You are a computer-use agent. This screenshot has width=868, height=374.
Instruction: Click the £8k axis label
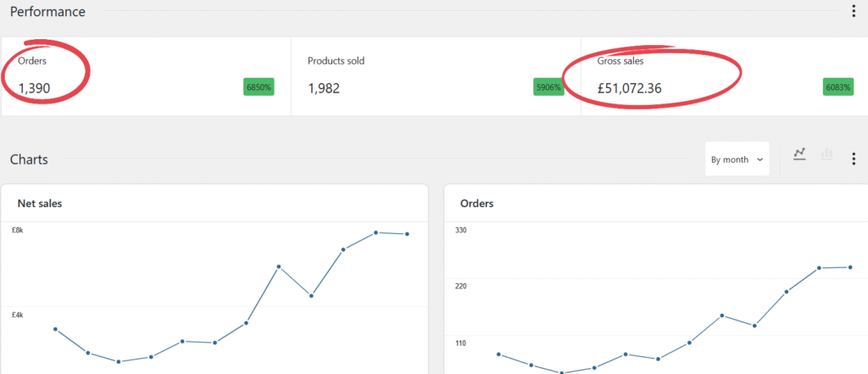click(18, 229)
